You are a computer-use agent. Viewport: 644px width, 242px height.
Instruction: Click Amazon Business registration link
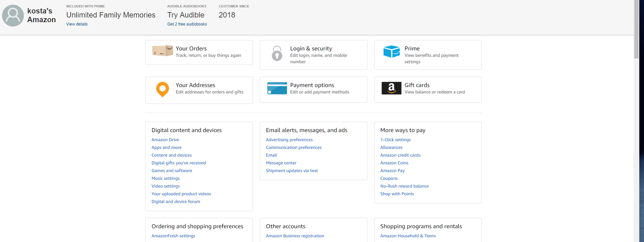(x=295, y=236)
